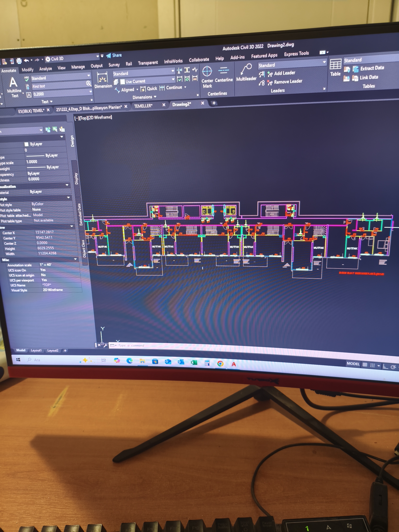Switch to the Survey ribbon tab
Viewport: 399px width, 532px height.
[114, 65]
